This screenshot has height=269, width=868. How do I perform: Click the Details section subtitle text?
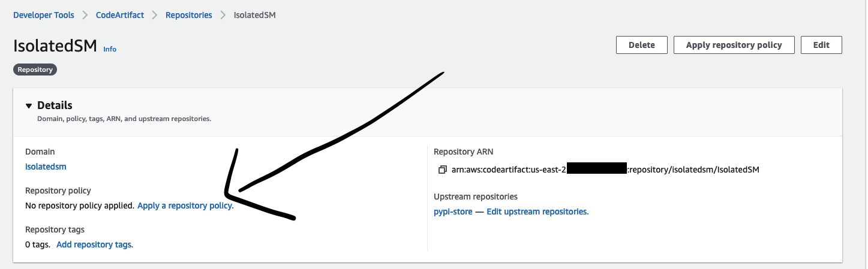pos(124,119)
